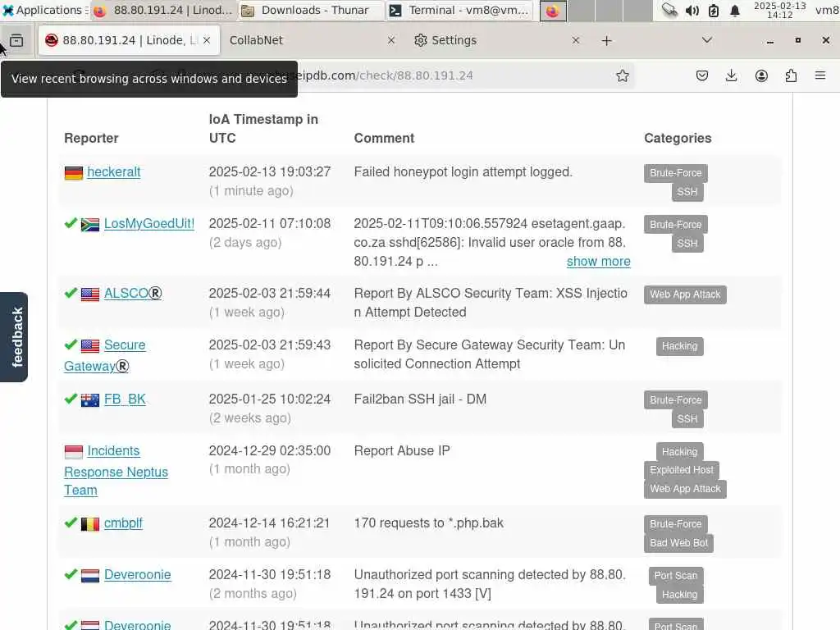
Task: Click the Hacking tag in Secure Gateway row
Action: (679, 347)
